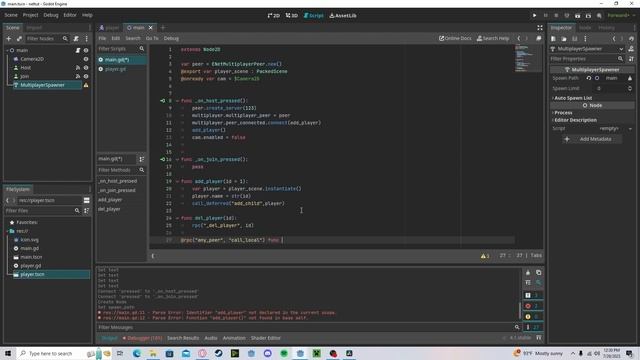Go to previous script edit location
640x360 pixels.
click(x=519, y=38)
